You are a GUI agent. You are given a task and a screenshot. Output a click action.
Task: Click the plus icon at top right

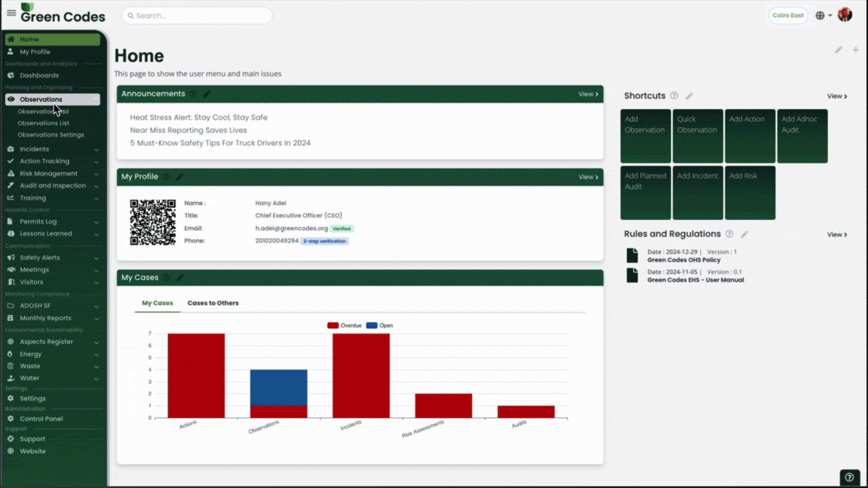tap(855, 50)
